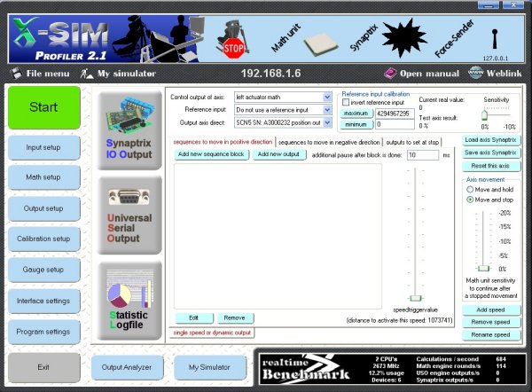
Task: Open Interface settings
Action: pyautogui.click(x=43, y=301)
